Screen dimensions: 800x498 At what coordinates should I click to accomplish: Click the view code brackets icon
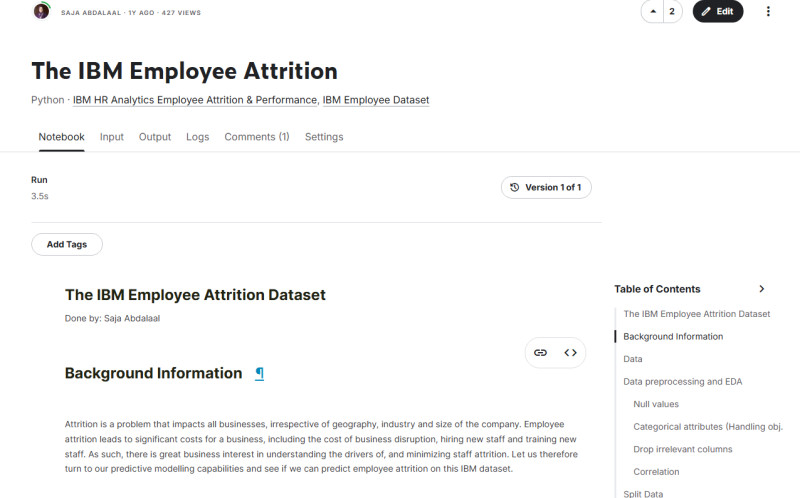(570, 353)
